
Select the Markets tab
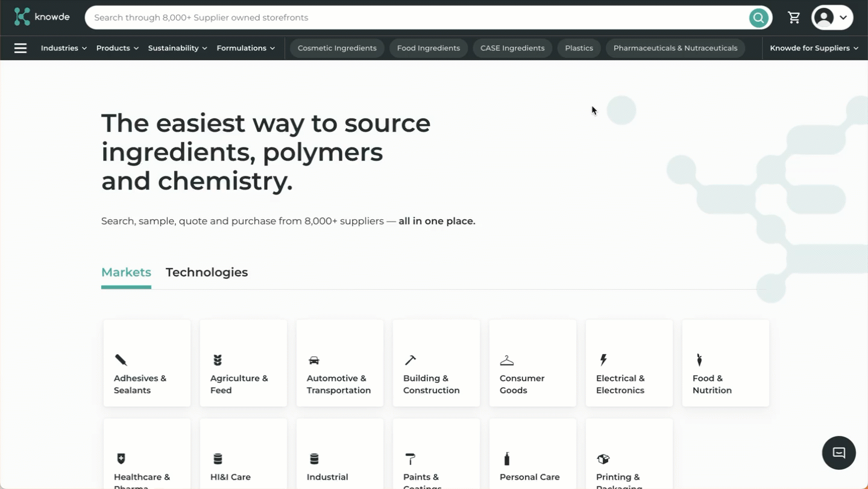[126, 272]
